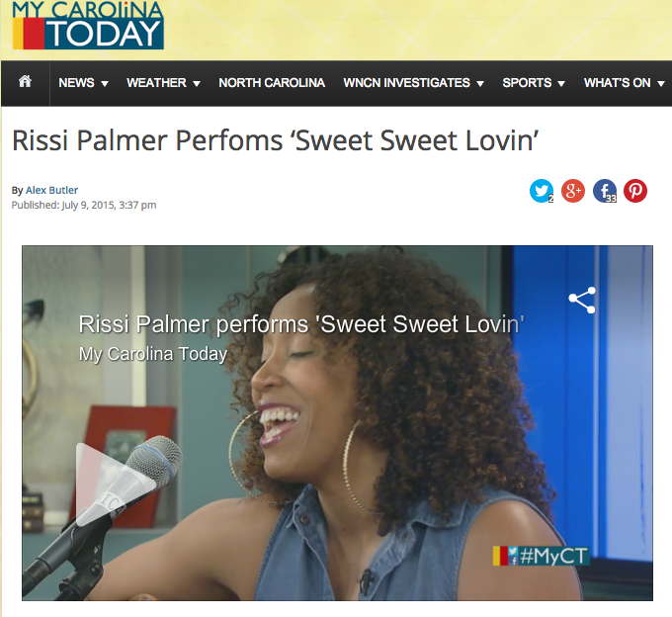Open the Sports menu item
Viewport: 672px width, 617px height.
point(527,83)
